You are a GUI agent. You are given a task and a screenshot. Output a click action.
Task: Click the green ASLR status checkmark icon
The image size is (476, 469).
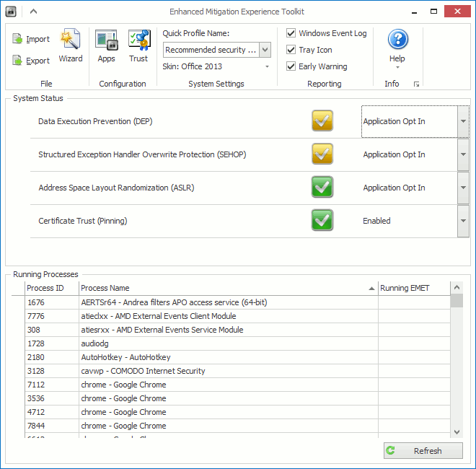[322, 187]
